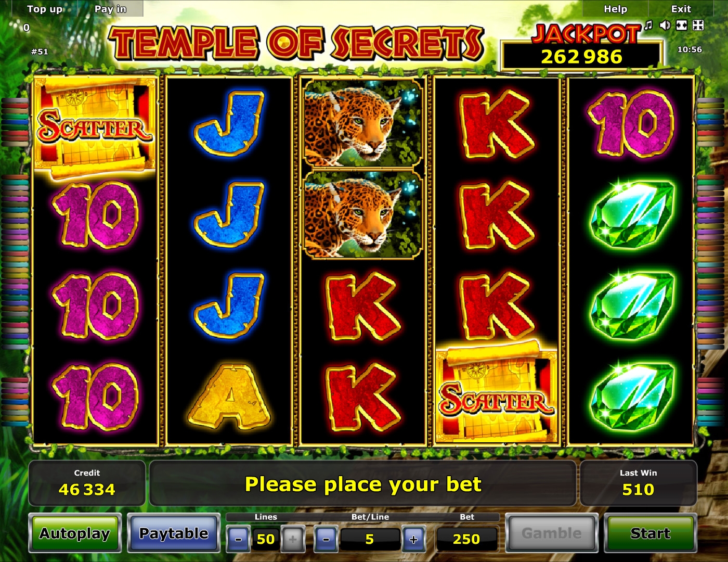Open the Top up menu item
This screenshot has height=562, width=728.
click(x=45, y=9)
